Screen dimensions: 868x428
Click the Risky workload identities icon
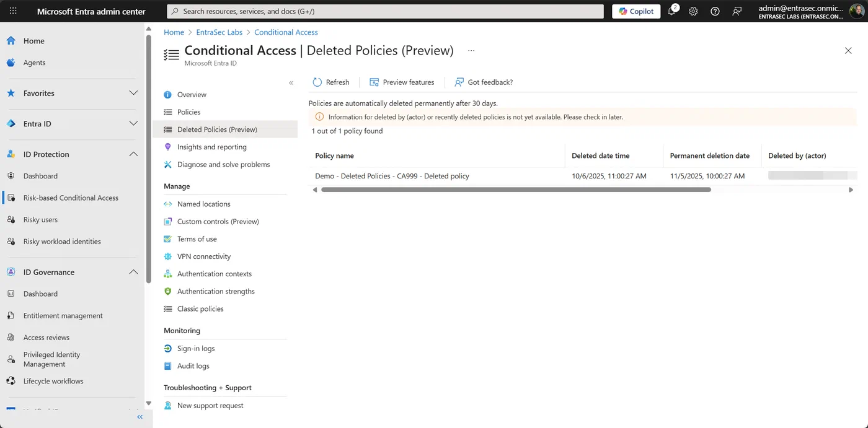pyautogui.click(x=11, y=242)
